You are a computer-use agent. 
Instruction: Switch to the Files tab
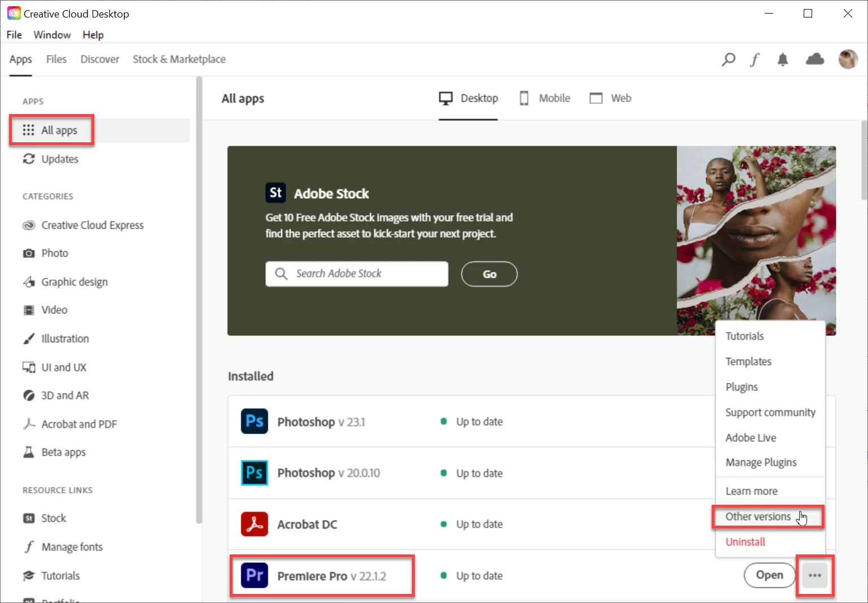pyautogui.click(x=56, y=59)
